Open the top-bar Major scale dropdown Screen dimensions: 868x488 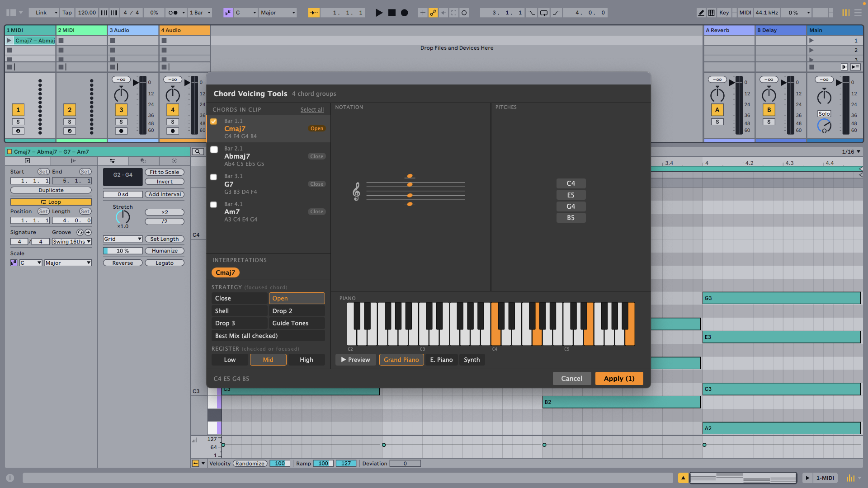click(278, 13)
